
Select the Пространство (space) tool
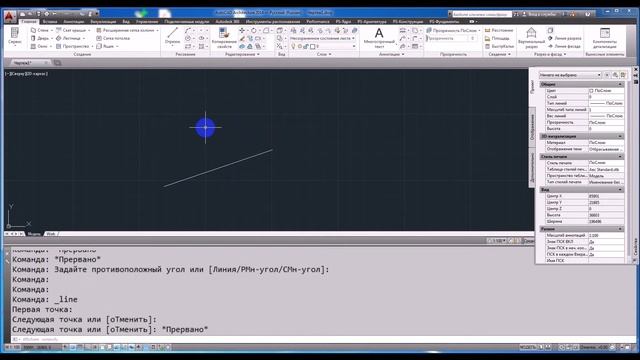click(72, 46)
